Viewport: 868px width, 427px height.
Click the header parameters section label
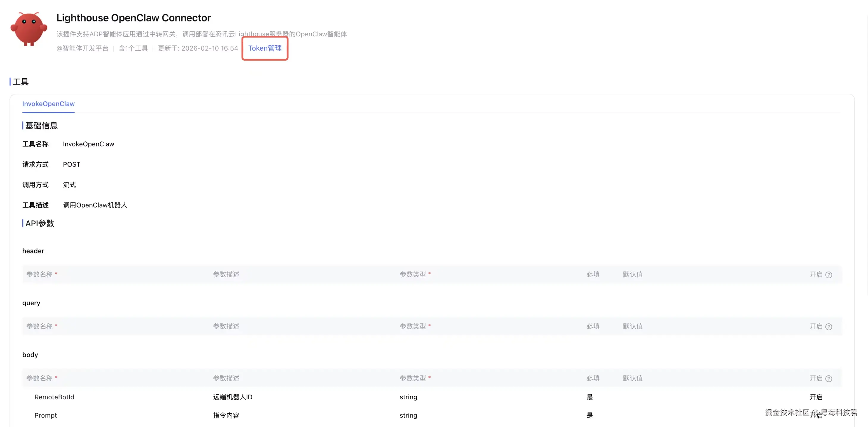click(33, 251)
